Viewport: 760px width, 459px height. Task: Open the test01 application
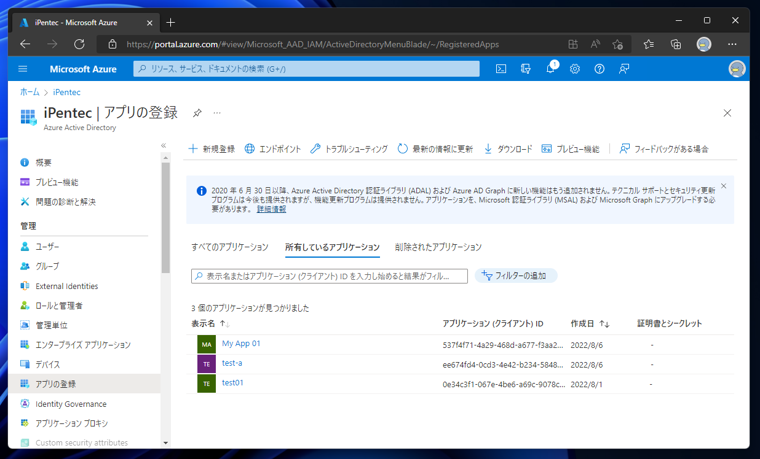tap(232, 383)
